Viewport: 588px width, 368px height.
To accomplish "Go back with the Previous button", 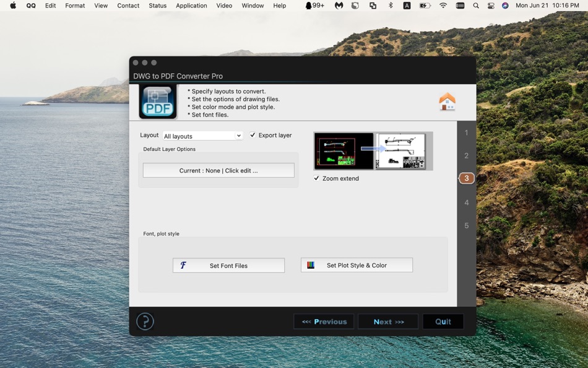I will click(324, 322).
